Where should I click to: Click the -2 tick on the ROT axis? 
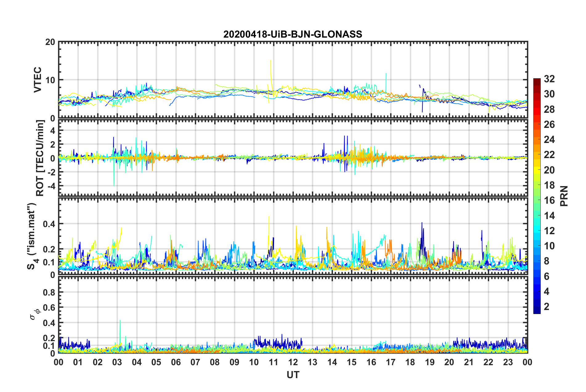pyautogui.click(x=51, y=172)
